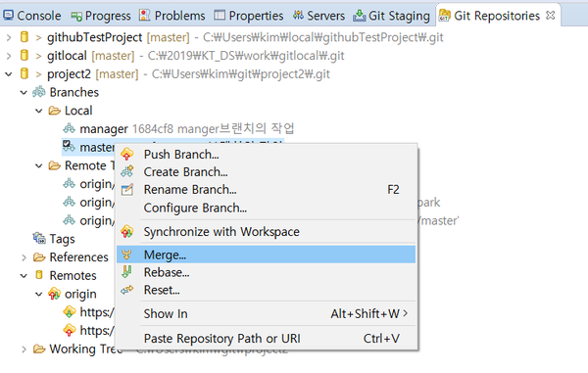Collapse the project2 repository node
This screenshot has width=588, height=373.
[9, 74]
